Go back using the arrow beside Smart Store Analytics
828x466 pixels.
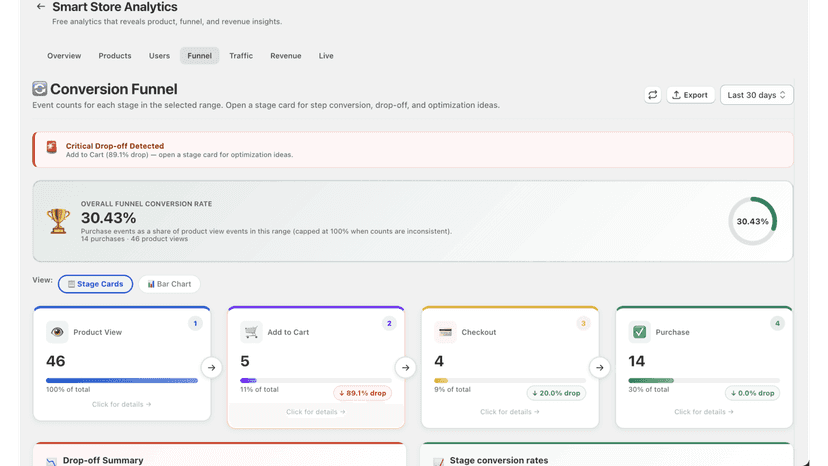(41, 7)
